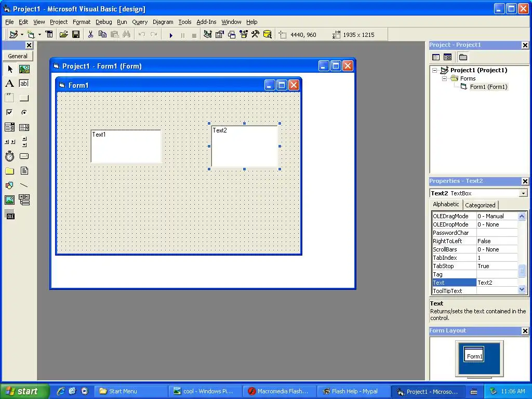Click the Toolbox hammer-and-wrench toolbar icon
The width and height of the screenshot is (532, 399).
click(255, 34)
